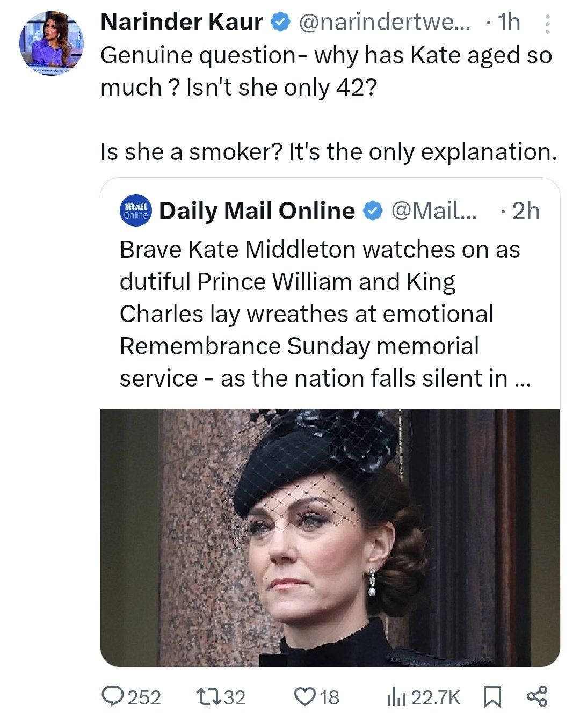Like the tweet with the heart icon

click(305, 697)
